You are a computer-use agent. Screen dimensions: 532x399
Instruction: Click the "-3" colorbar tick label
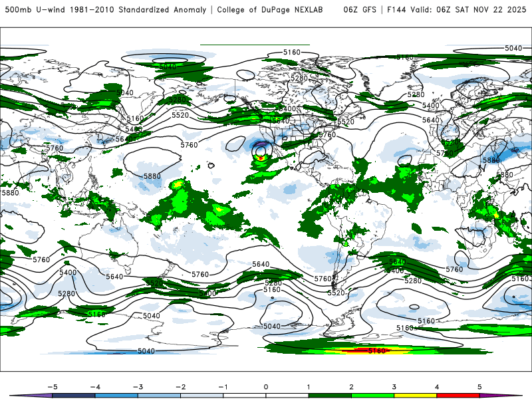tap(138, 387)
